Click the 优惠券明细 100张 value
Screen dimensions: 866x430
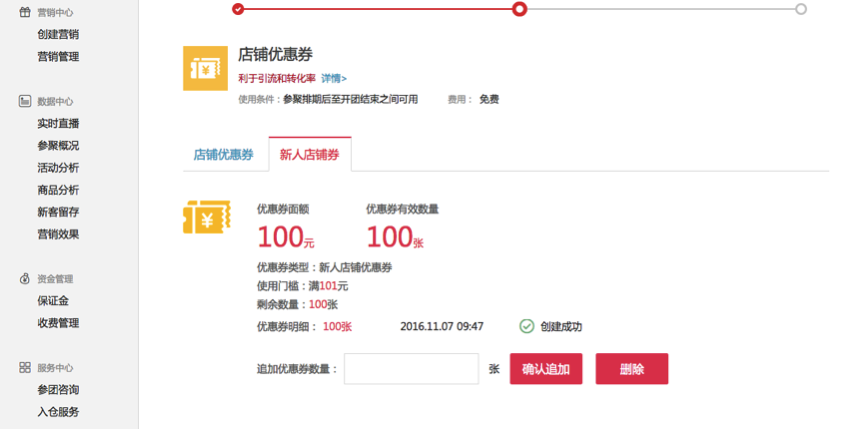[x=337, y=326]
